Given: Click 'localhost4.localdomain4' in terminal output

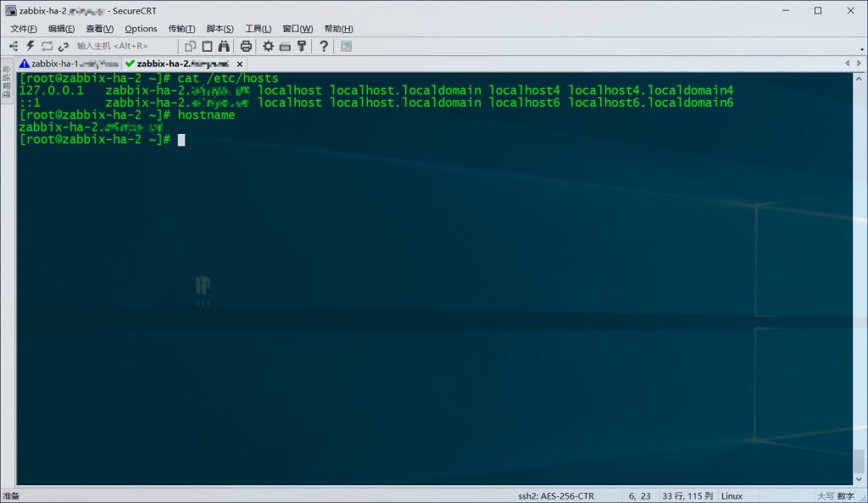Looking at the screenshot, I should 650,90.
